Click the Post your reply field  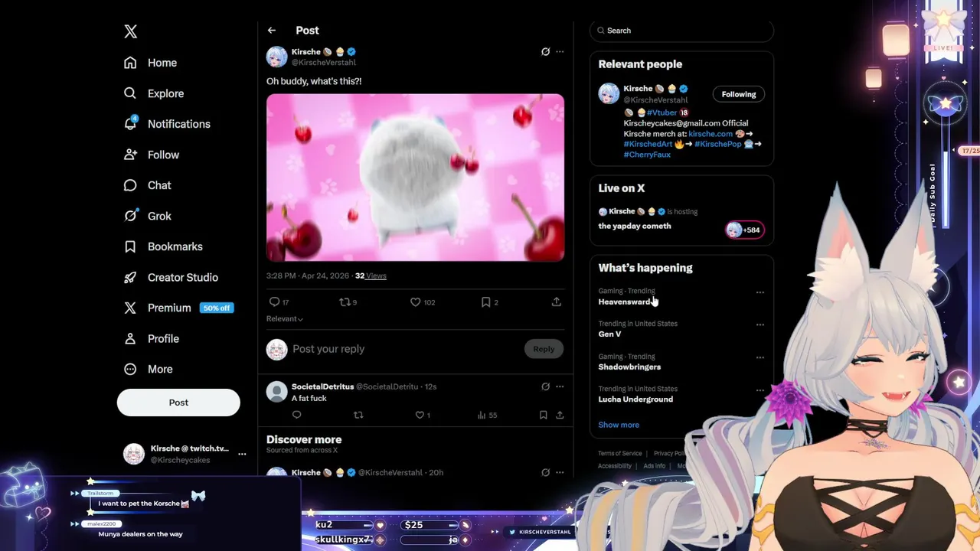(406, 349)
